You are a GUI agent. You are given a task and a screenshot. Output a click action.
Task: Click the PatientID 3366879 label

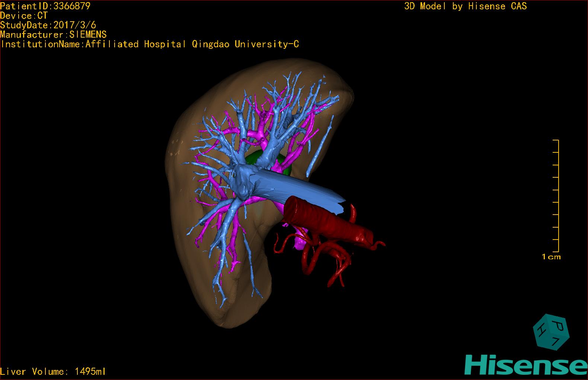[x=45, y=6]
